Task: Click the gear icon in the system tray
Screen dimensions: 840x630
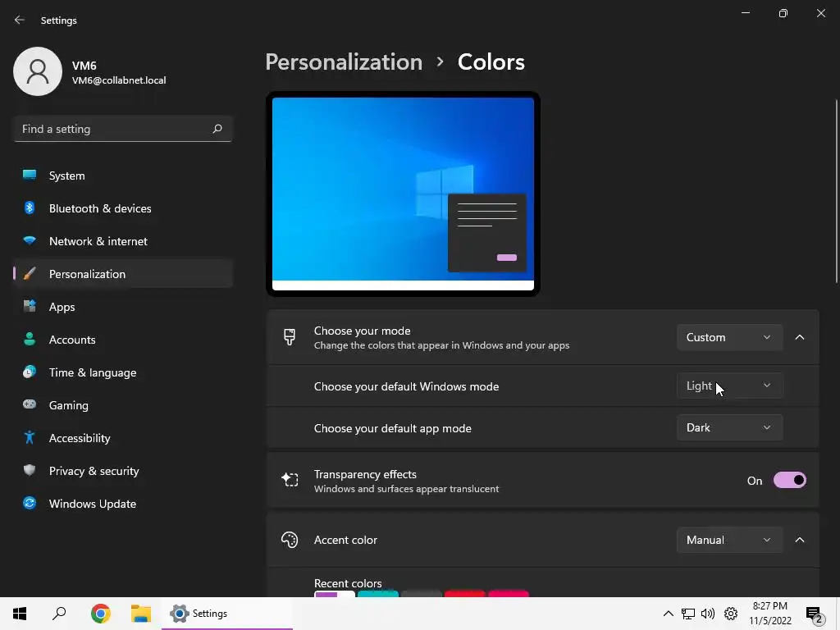Action: tap(731, 614)
